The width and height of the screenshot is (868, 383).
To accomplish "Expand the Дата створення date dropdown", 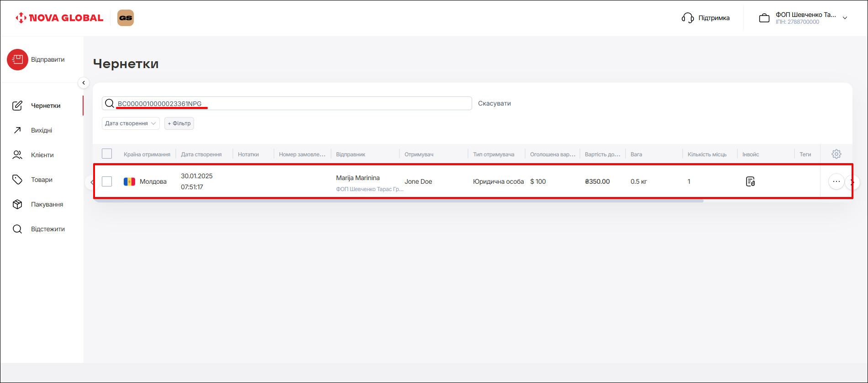I will pos(131,123).
